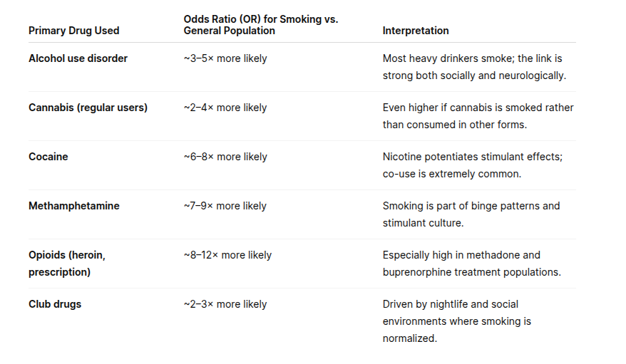Viewport: 626px width, 364px height.
Task: Click the '~2–4× more likely' cell
Action: tap(225, 108)
